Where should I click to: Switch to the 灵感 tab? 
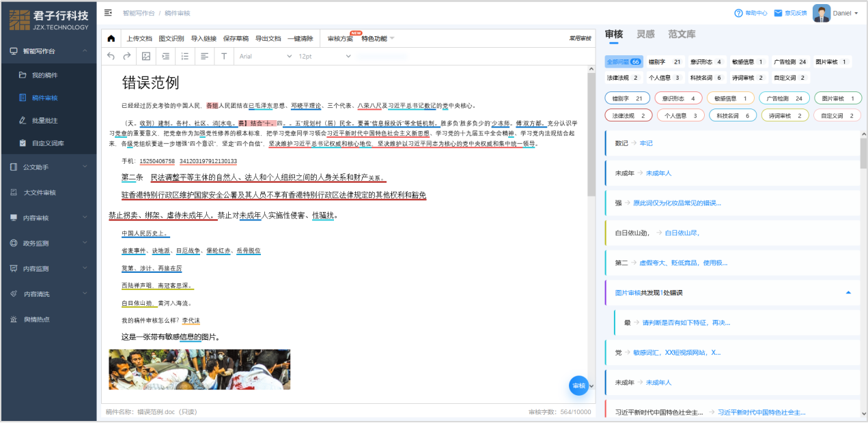645,34
